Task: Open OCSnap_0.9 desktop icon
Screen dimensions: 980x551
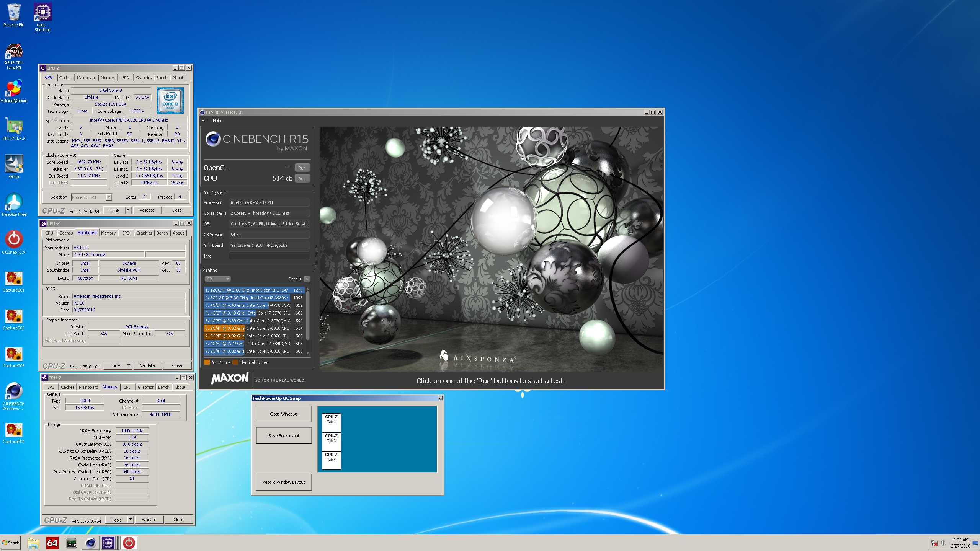Action: [14, 242]
